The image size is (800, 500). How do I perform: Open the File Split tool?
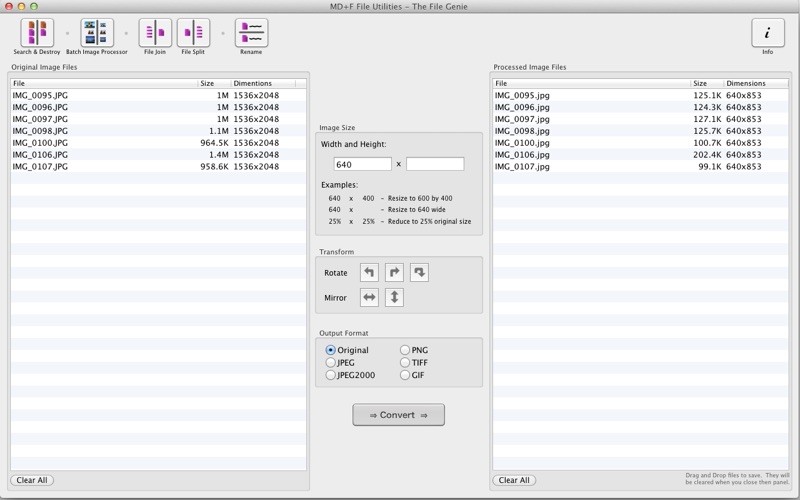(193, 33)
